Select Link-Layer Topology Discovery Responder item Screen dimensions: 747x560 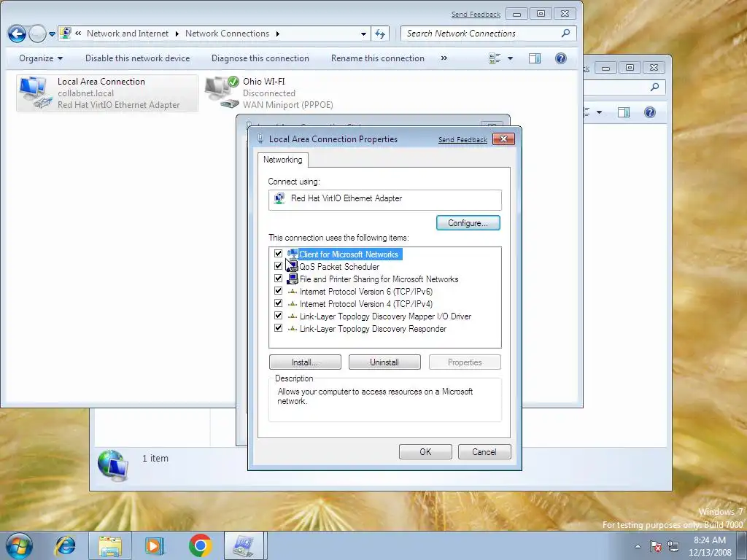pos(373,329)
